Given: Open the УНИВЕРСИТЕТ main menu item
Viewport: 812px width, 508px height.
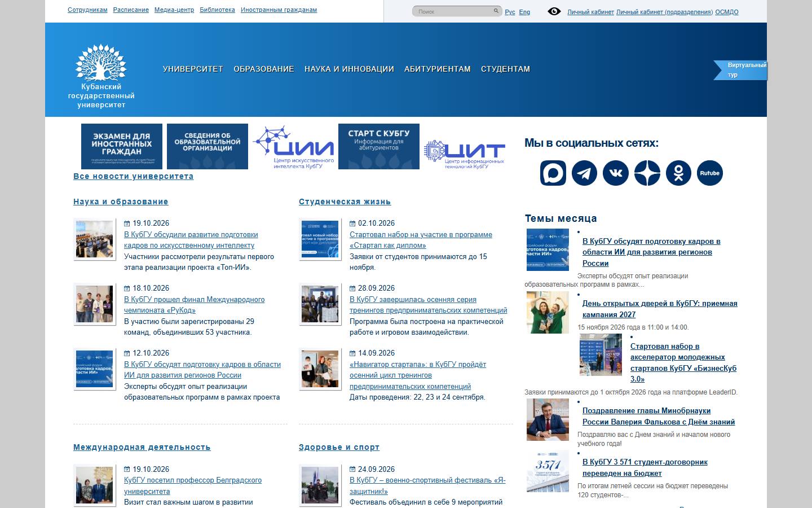Looking at the screenshot, I should click(193, 69).
